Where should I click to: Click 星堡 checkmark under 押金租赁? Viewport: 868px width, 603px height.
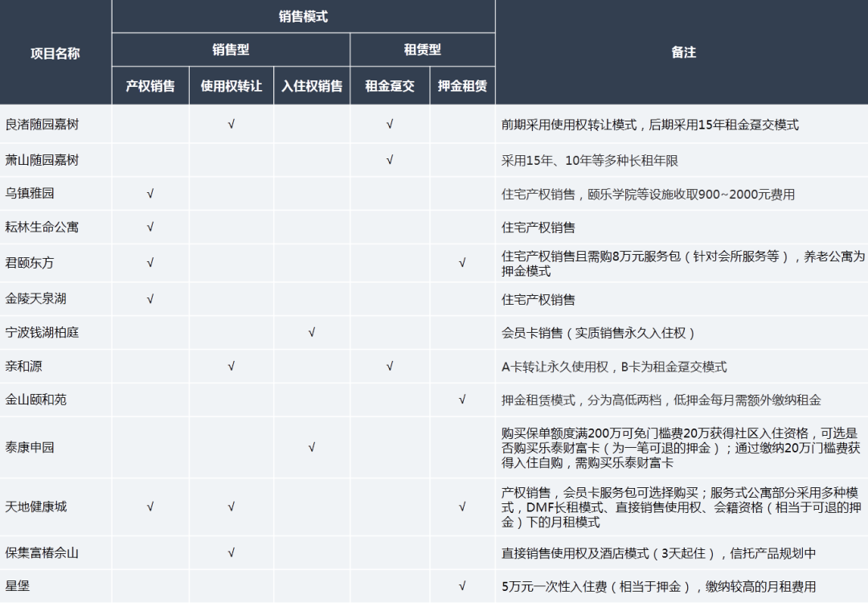[462, 586]
